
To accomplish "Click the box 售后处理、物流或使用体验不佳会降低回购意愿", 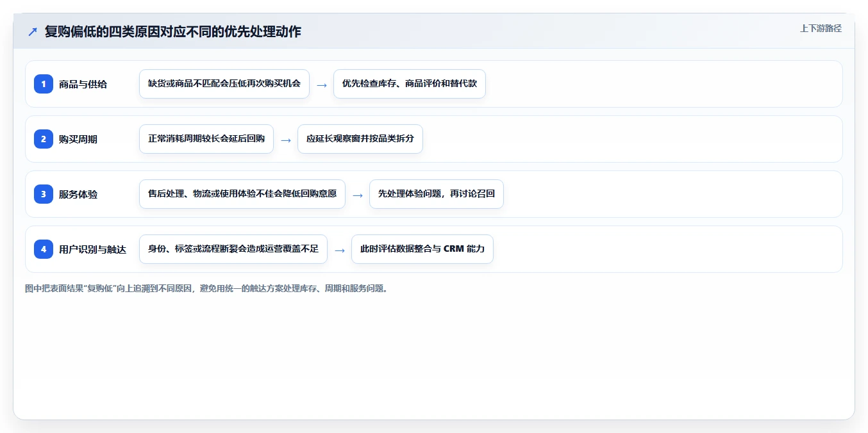I will pyautogui.click(x=242, y=194).
